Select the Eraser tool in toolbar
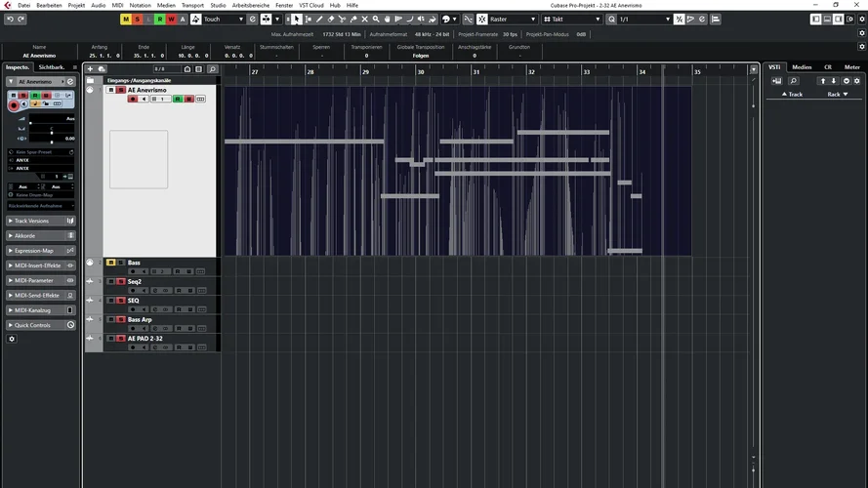This screenshot has width=868, height=488. tap(330, 20)
